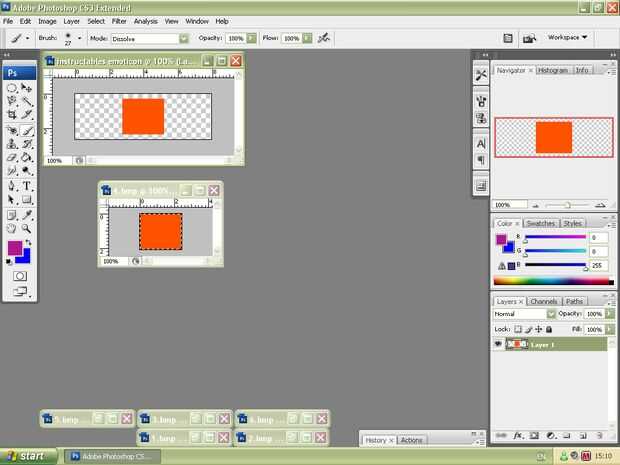The width and height of the screenshot is (620, 465).
Task: Select the Crop tool
Action: (x=11, y=115)
